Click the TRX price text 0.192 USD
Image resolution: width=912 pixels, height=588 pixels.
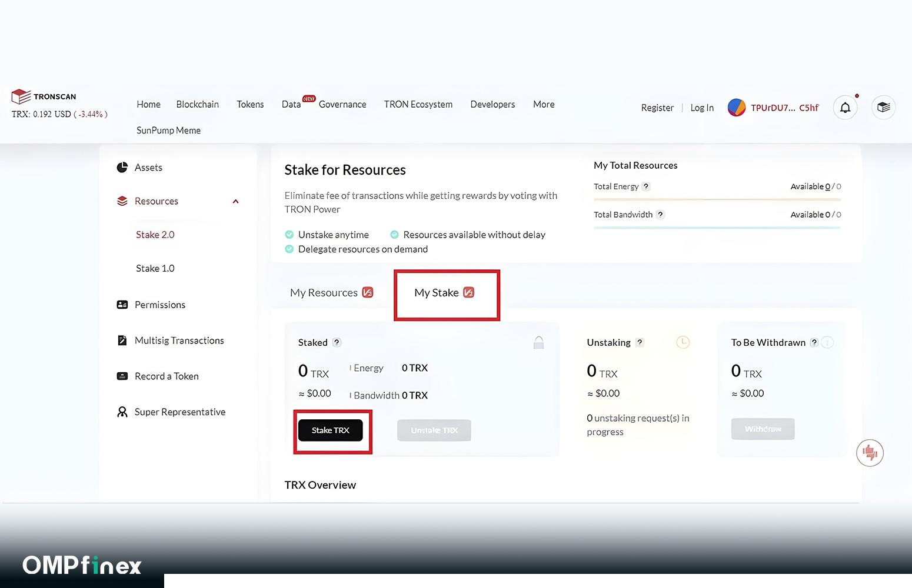[x=52, y=114]
